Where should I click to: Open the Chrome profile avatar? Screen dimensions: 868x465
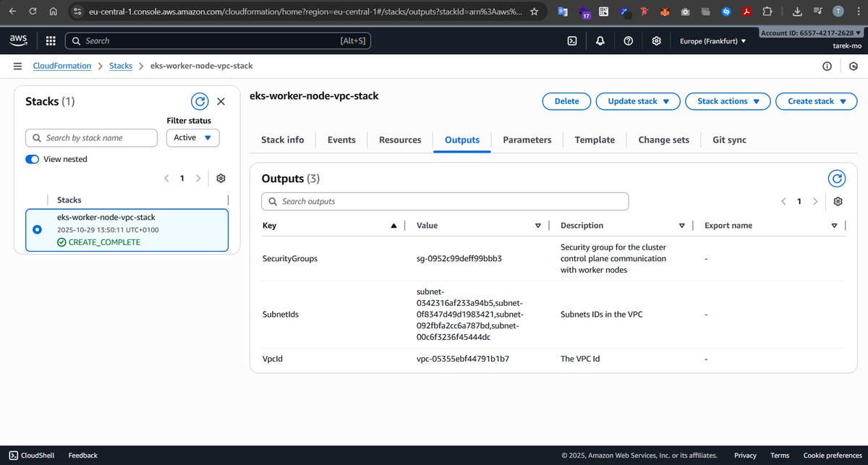point(838,12)
